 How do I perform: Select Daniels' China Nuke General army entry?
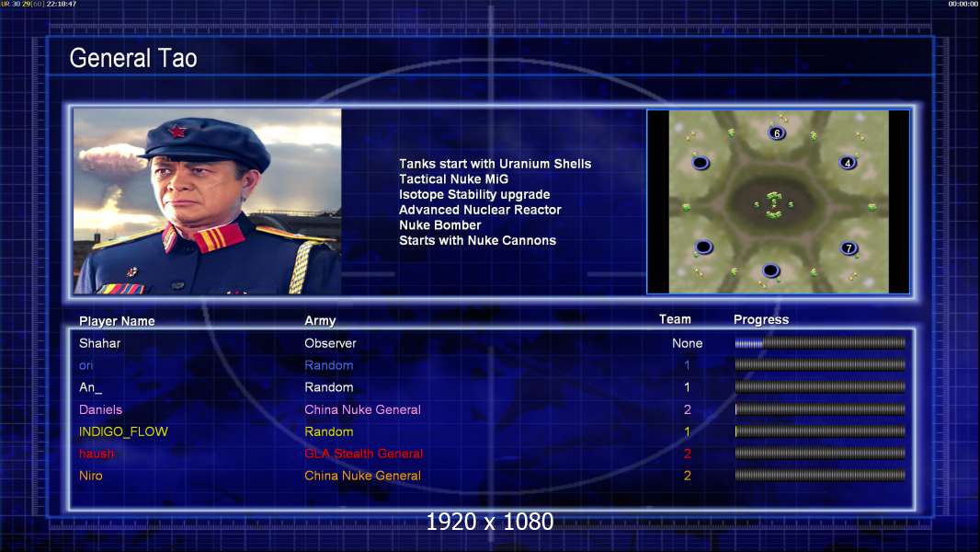point(362,409)
